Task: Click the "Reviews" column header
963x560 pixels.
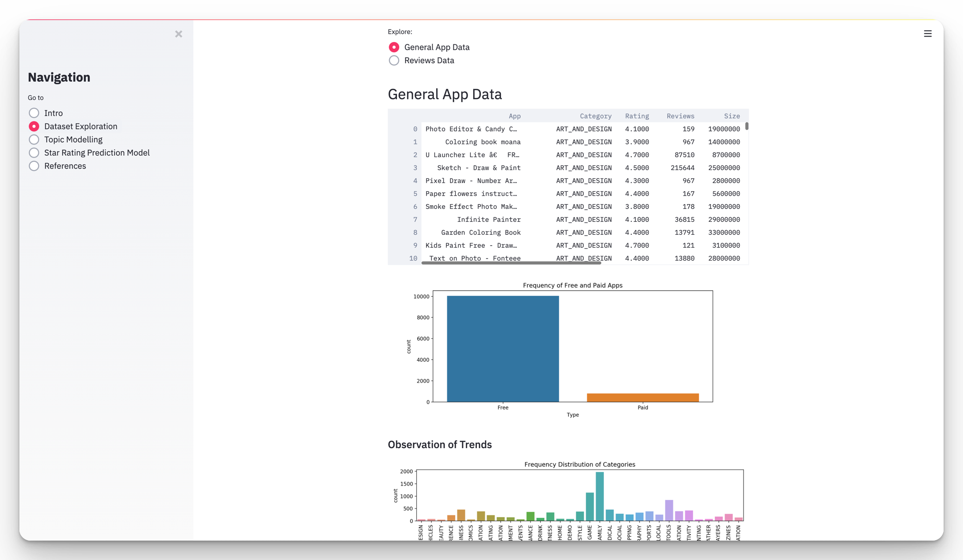Action: tap(680, 116)
